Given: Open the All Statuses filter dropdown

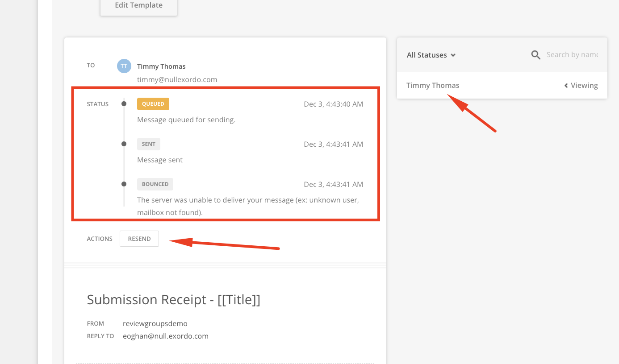Looking at the screenshot, I should coord(431,55).
